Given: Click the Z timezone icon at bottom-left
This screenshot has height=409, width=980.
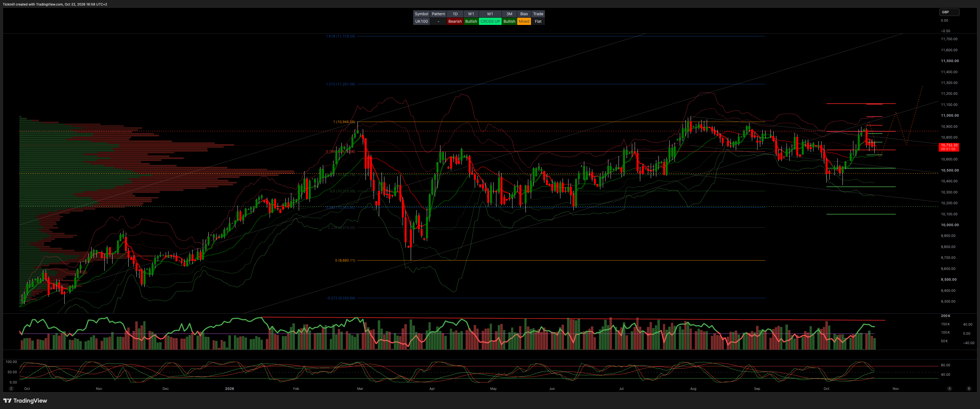Looking at the screenshot, I should pos(11,388).
